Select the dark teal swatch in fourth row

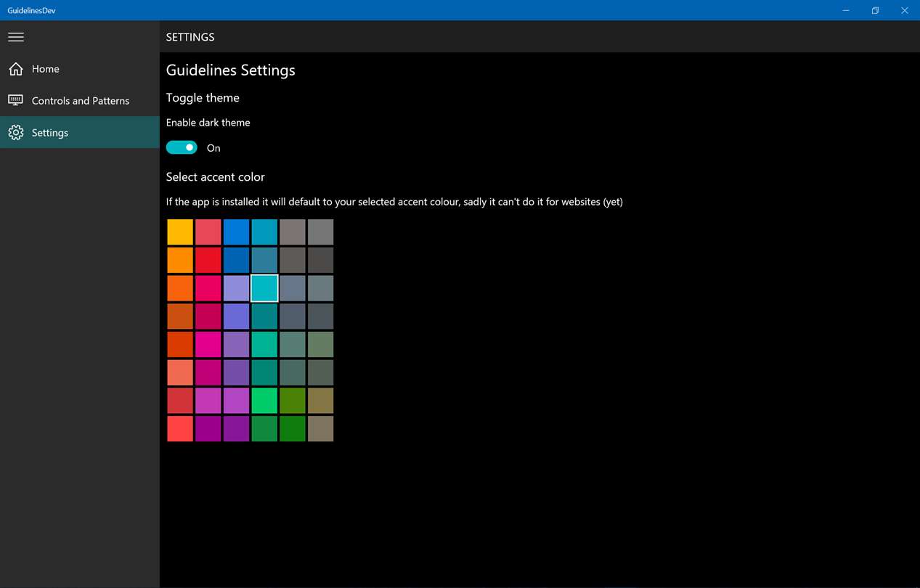pyautogui.click(x=264, y=317)
